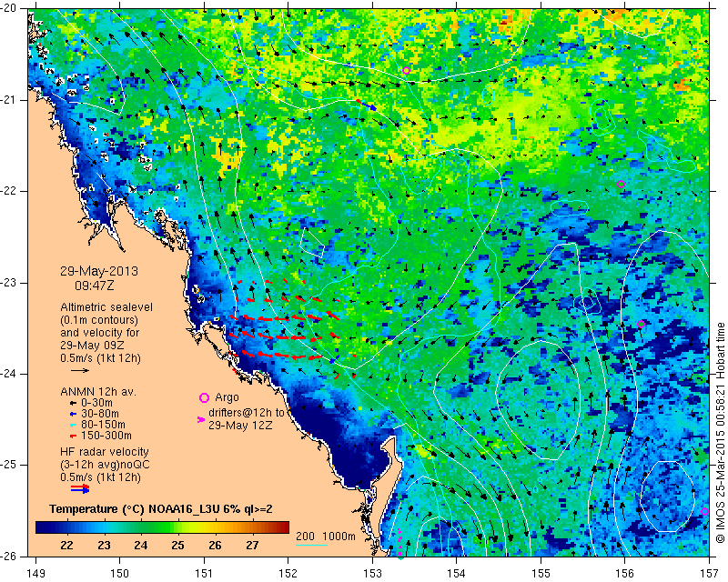Click the 'Altimetric sealevel' legend text
The image size is (728, 582).
(x=106, y=307)
